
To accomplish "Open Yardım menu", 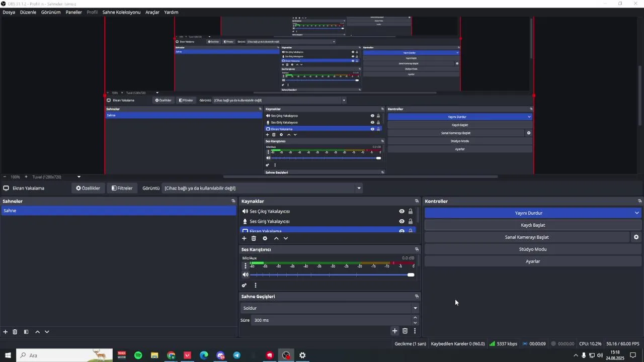I will (171, 12).
